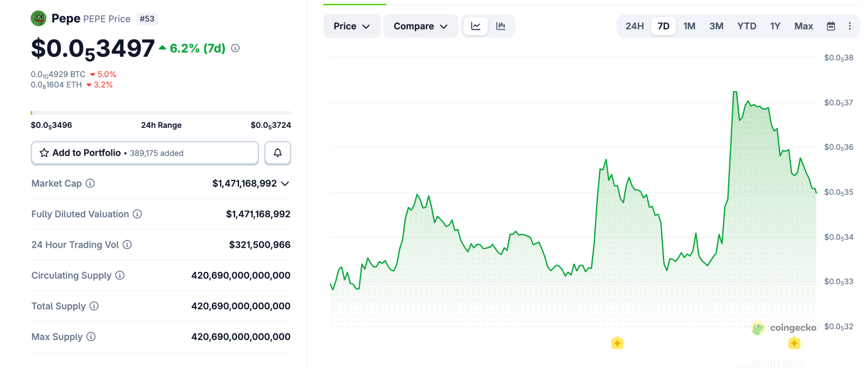This screenshot has width=868, height=368.
Task: Switch to candlestick chart view
Action: tap(501, 26)
